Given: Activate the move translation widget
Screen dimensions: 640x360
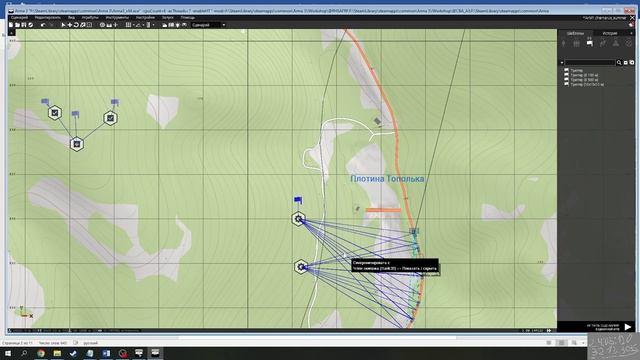Looking at the screenshot, I should pyautogui.click(x=70, y=25).
